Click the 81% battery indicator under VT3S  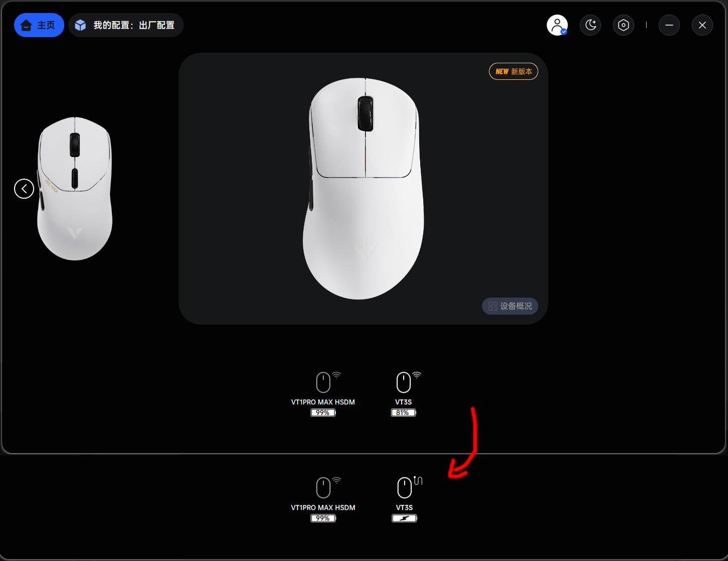pos(404,412)
